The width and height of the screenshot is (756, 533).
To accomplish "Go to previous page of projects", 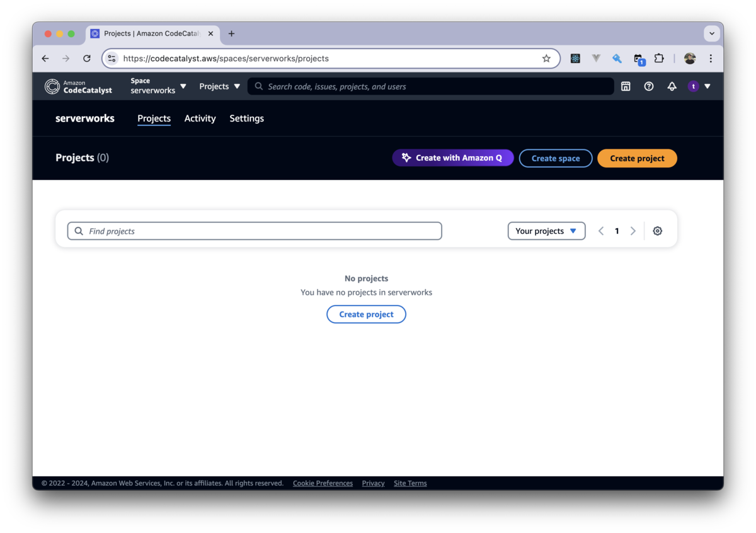I will (601, 231).
